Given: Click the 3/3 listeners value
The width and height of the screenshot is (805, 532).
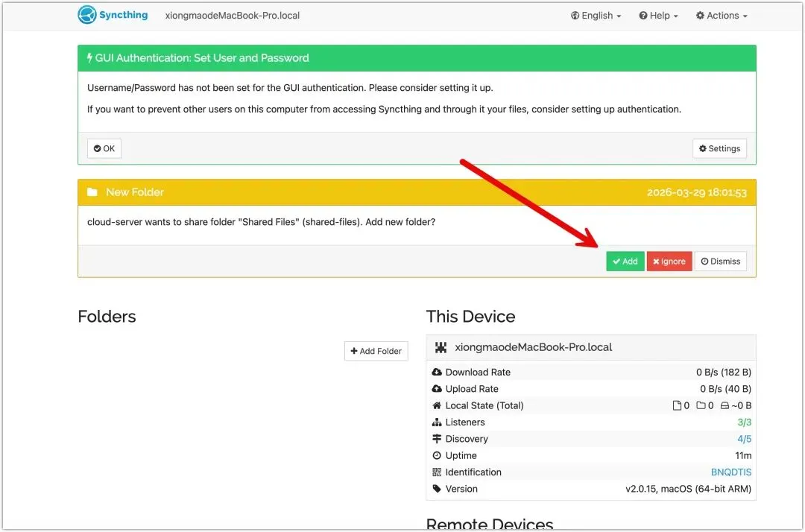Looking at the screenshot, I should click(744, 422).
